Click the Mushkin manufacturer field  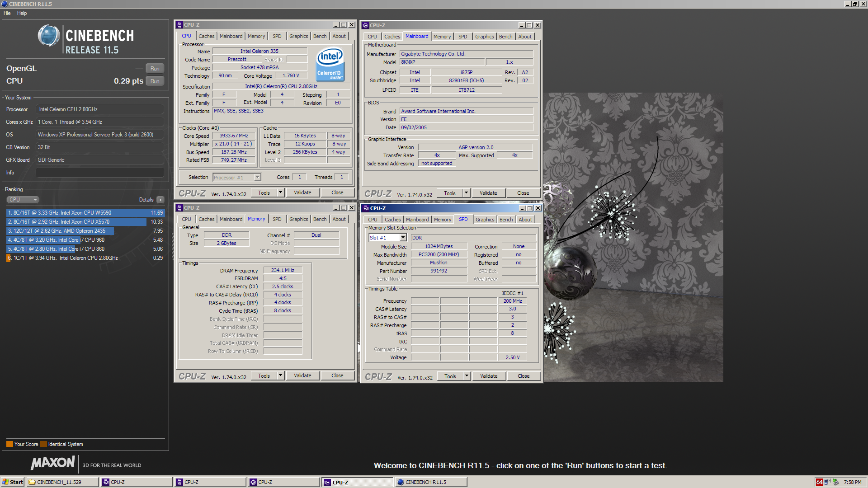click(439, 263)
